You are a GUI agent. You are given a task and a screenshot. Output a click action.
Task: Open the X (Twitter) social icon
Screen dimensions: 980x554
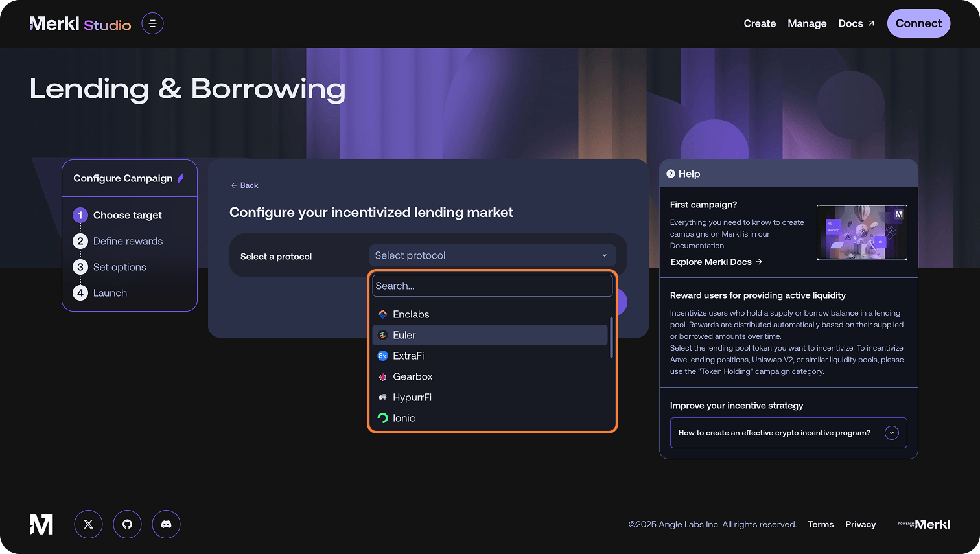(x=88, y=524)
